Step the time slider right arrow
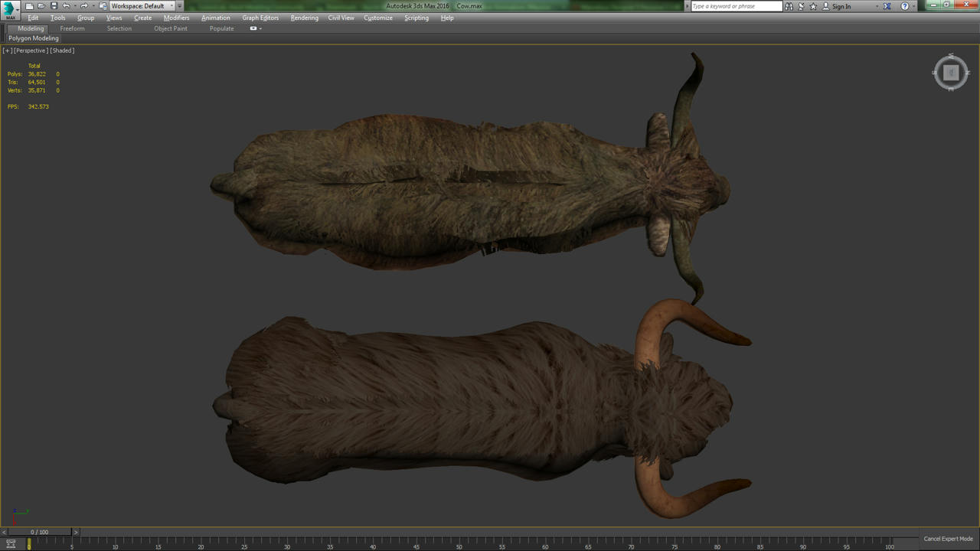The image size is (980, 551). [x=75, y=532]
